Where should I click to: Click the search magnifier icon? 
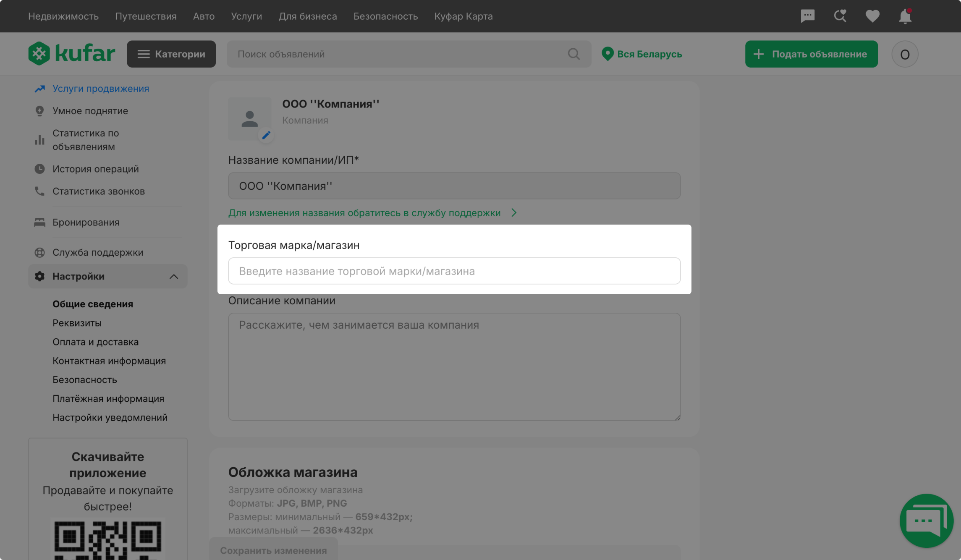pyautogui.click(x=573, y=54)
